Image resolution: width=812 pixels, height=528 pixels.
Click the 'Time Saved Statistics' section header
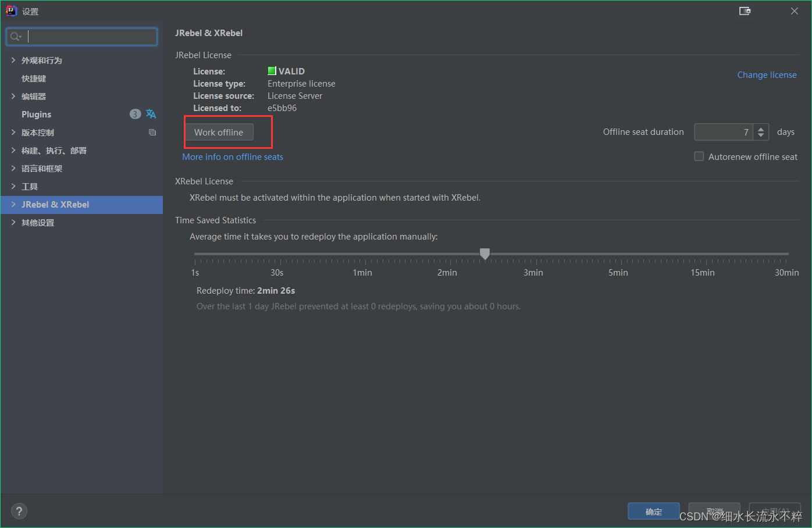215,220
